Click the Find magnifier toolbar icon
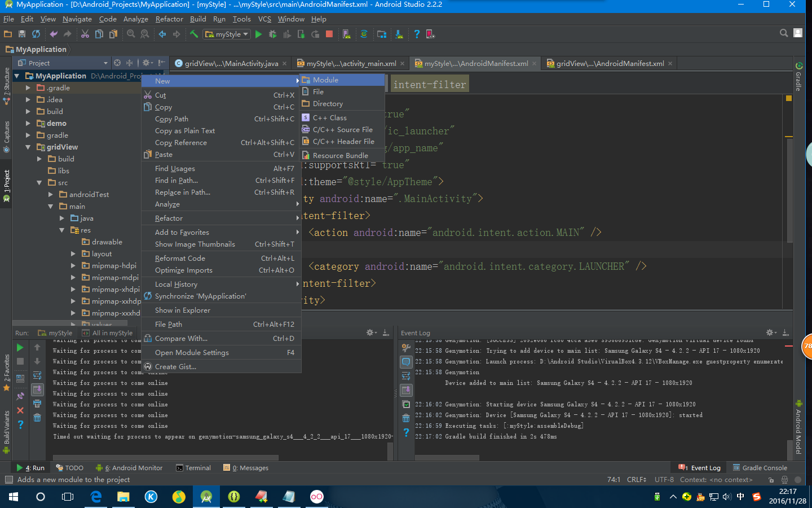This screenshot has width=812, height=508. tap(131, 34)
